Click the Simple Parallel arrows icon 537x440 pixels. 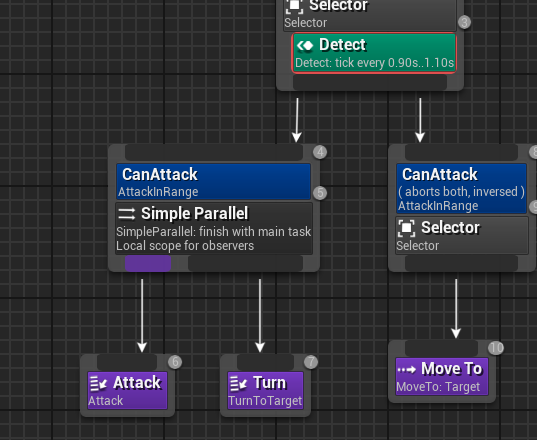click(126, 214)
